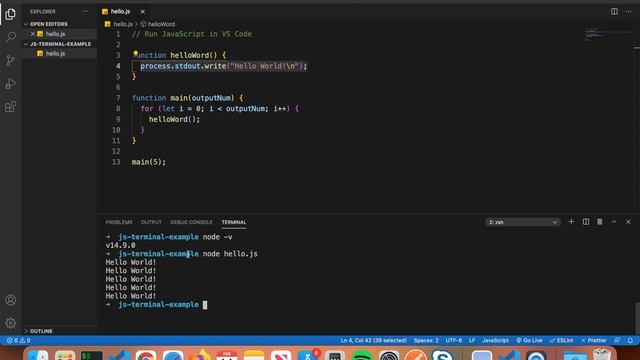Click the yellow lightbulb code action icon
The height and width of the screenshot is (360, 640).
coord(136,53)
